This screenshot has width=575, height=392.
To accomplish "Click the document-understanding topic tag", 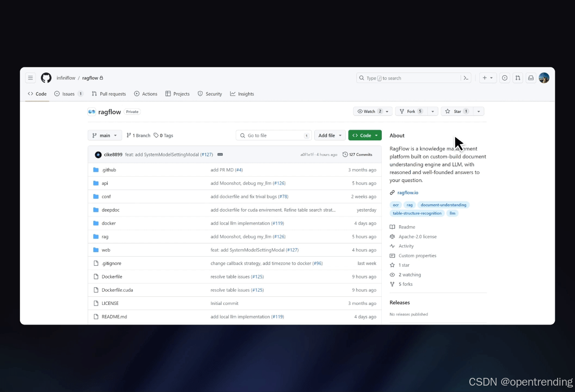I will tap(443, 205).
